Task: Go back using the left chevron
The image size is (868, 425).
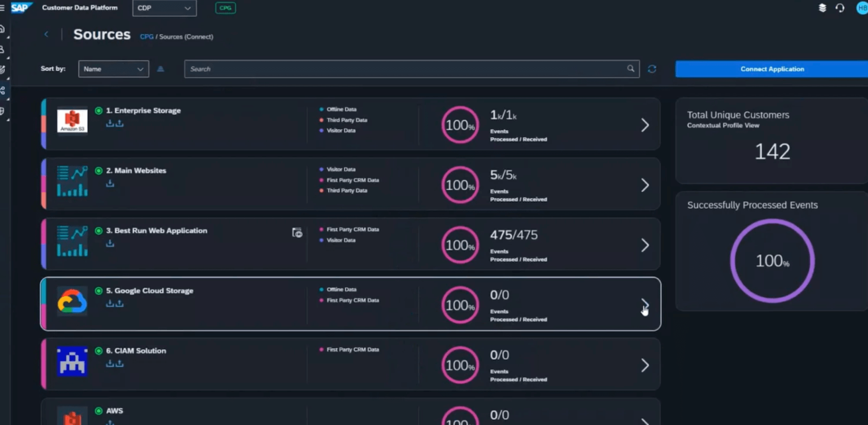Action: 46,34
